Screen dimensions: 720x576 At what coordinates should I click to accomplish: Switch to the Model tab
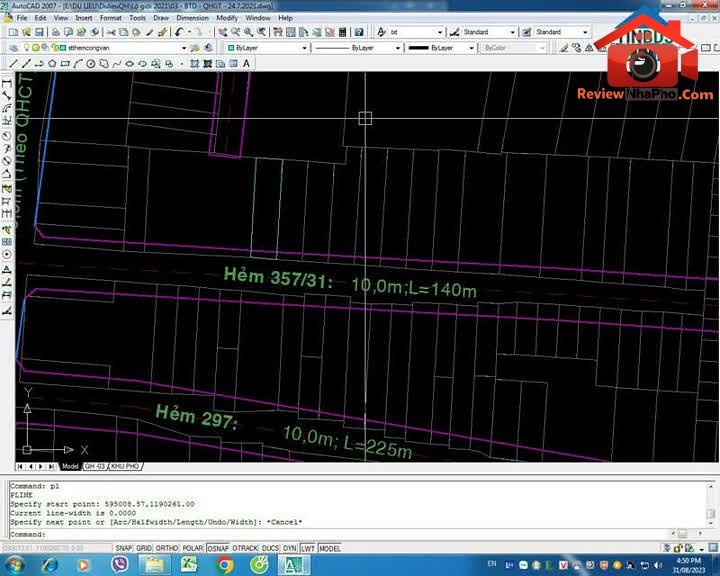click(70, 466)
